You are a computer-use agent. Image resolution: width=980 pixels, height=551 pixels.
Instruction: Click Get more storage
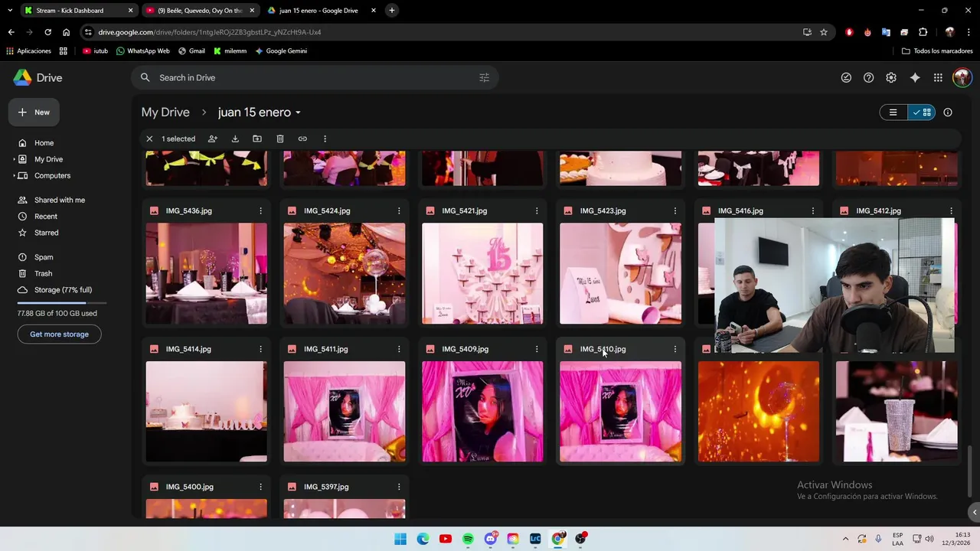[59, 334]
